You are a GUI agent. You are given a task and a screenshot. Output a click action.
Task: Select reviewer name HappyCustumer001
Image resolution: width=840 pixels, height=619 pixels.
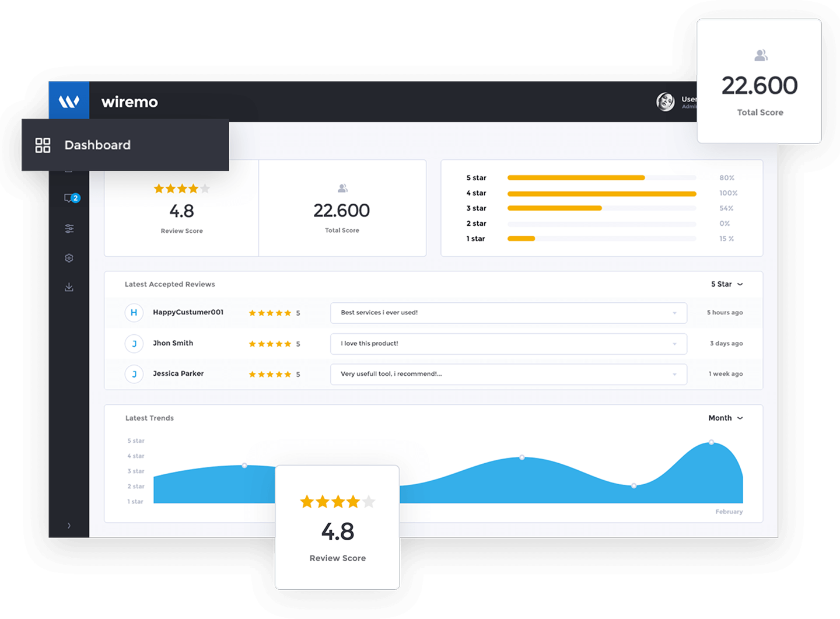click(x=188, y=312)
